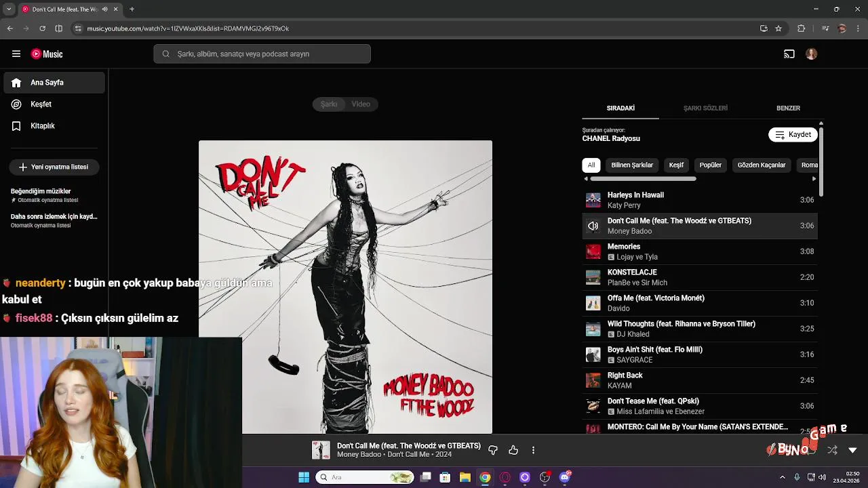This screenshot has width=868, height=488.
Task: Open Keşfet in the sidebar
Action: [54, 104]
